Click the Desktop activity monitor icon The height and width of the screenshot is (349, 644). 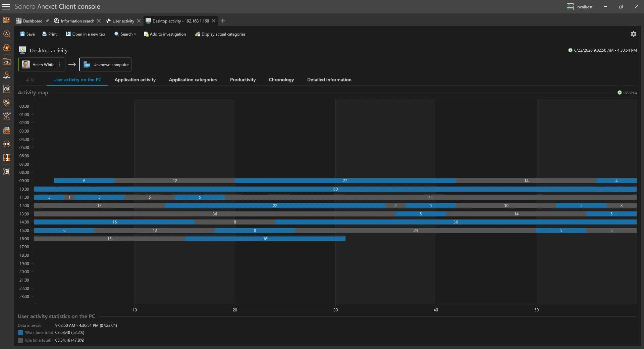tap(22, 50)
